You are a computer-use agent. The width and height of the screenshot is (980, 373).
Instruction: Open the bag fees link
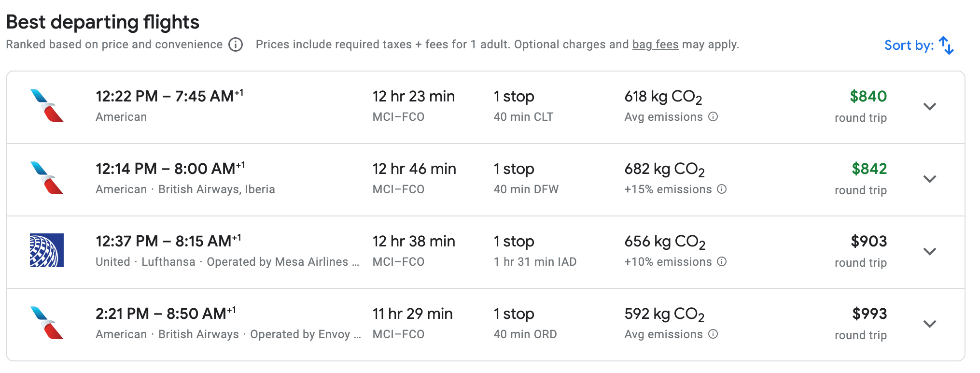coord(655,44)
